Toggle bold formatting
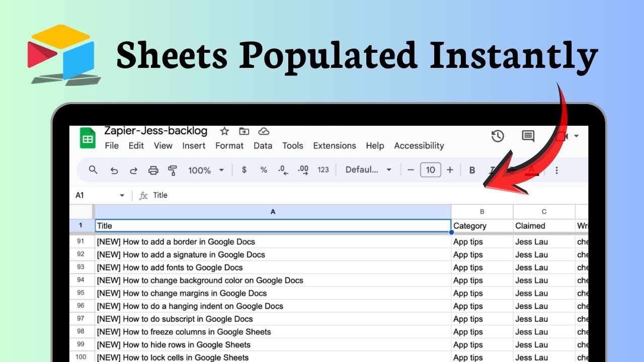The height and width of the screenshot is (362, 644). point(472,170)
